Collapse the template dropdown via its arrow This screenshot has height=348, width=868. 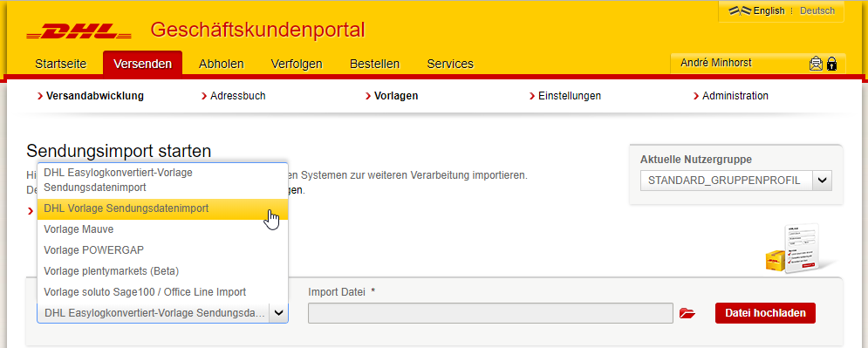click(x=278, y=313)
